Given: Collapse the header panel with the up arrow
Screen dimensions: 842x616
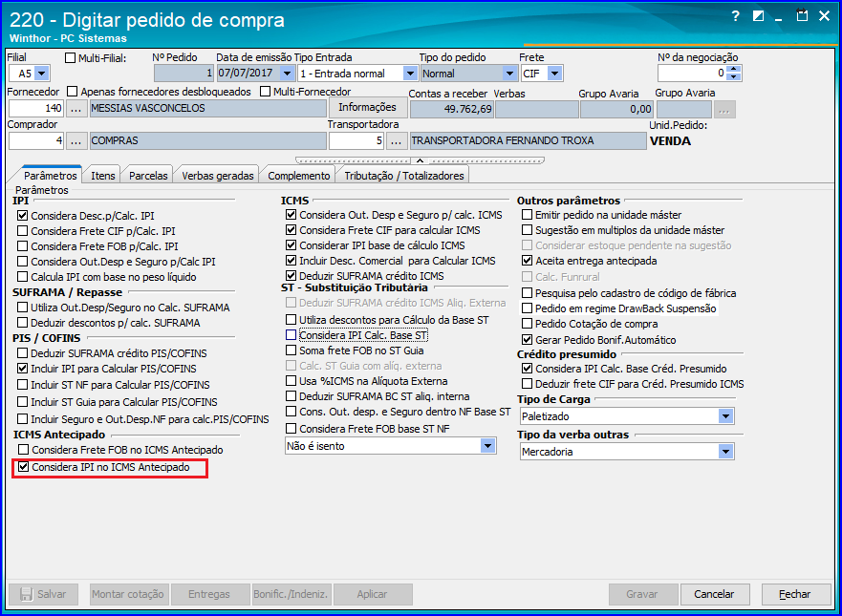Looking at the screenshot, I should pyautogui.click(x=420, y=159).
